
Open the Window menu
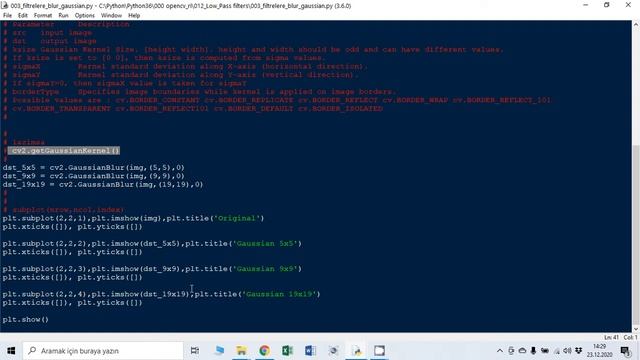click(x=111, y=16)
